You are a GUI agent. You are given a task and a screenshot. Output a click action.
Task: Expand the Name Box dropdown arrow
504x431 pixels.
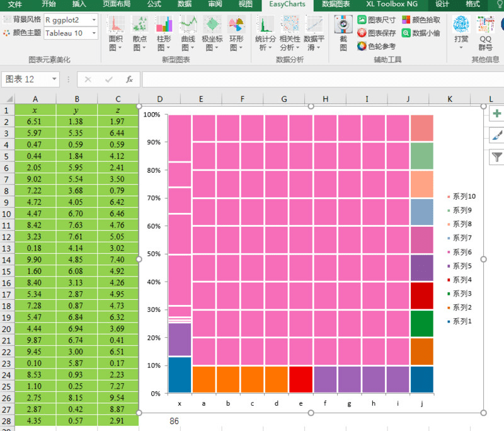click(54, 79)
